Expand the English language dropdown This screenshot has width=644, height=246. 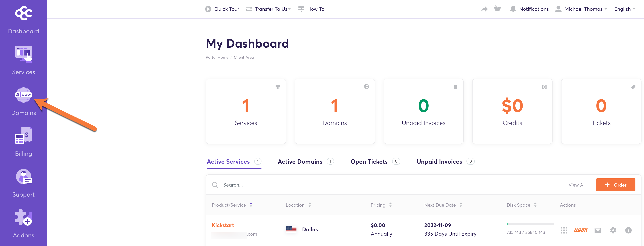click(x=624, y=9)
